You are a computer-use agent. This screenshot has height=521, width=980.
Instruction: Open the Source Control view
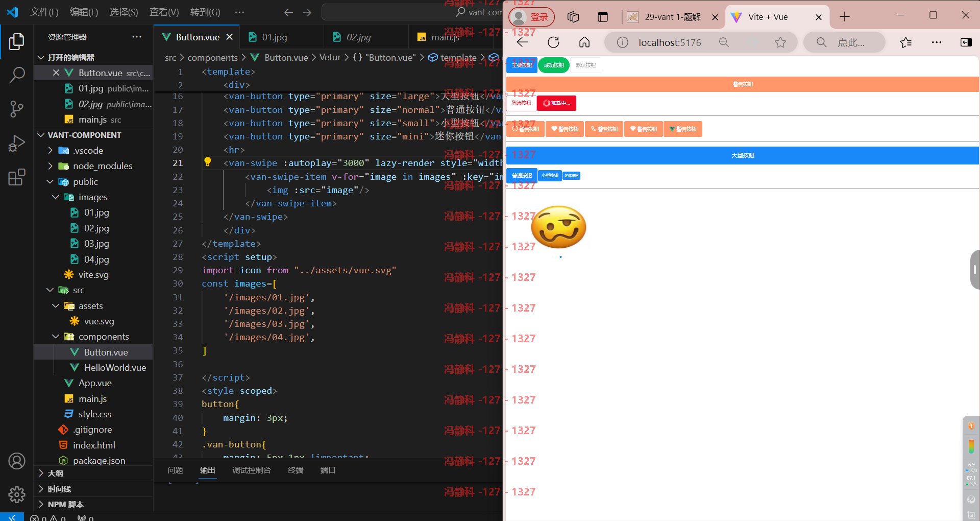point(16,109)
